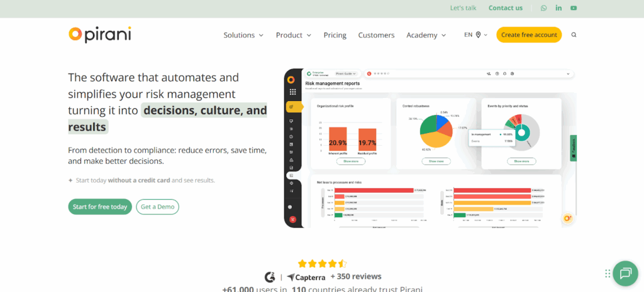Follow the Contact us link
644x292 pixels.
[x=505, y=8]
